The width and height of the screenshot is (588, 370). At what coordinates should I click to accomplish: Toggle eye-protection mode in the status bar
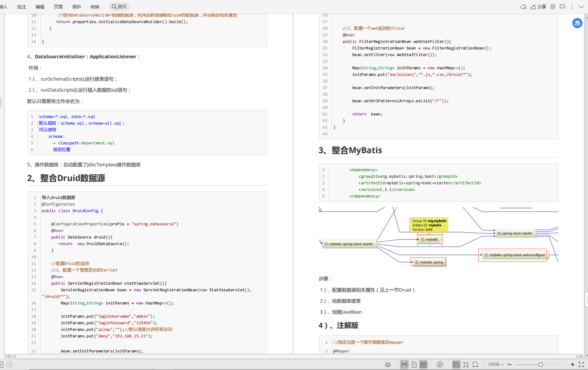(388, 365)
